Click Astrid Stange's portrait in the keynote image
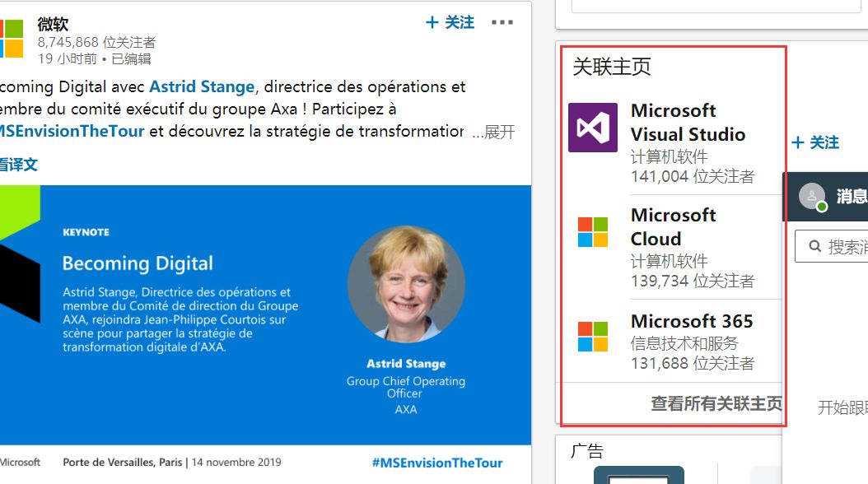Screen dimensions: 868x484 (x=406, y=284)
